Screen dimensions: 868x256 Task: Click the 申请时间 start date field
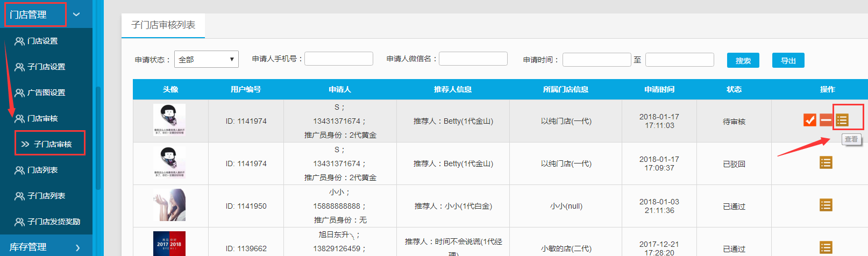tap(597, 60)
